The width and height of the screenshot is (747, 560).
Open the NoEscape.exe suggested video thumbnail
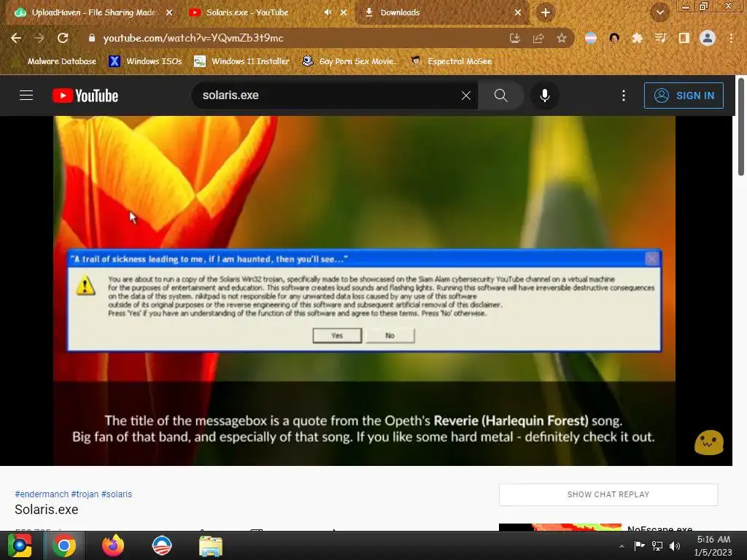click(560, 527)
